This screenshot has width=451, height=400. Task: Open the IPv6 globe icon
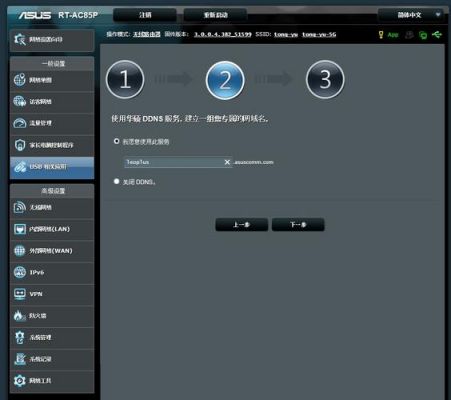click(x=19, y=272)
